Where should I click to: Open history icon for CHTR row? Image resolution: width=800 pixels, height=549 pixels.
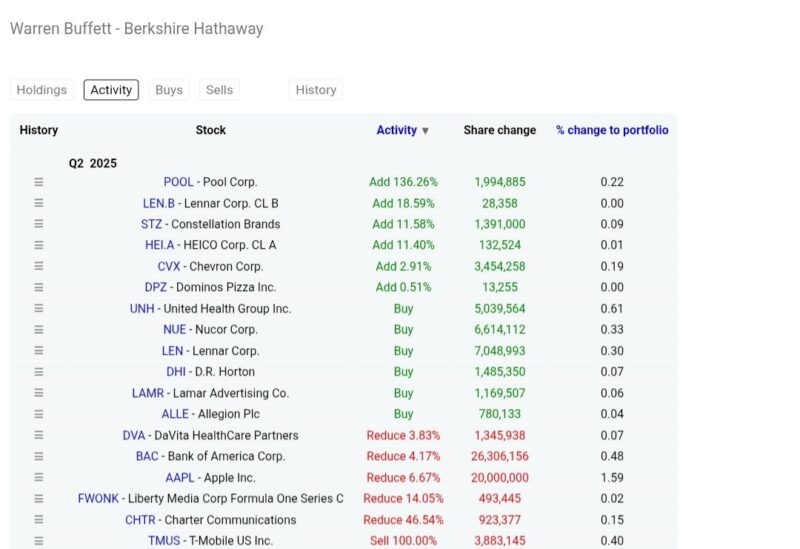pos(39,519)
